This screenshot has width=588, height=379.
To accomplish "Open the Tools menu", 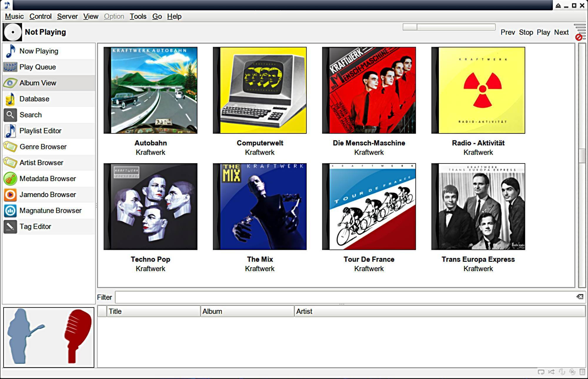I will (x=138, y=16).
